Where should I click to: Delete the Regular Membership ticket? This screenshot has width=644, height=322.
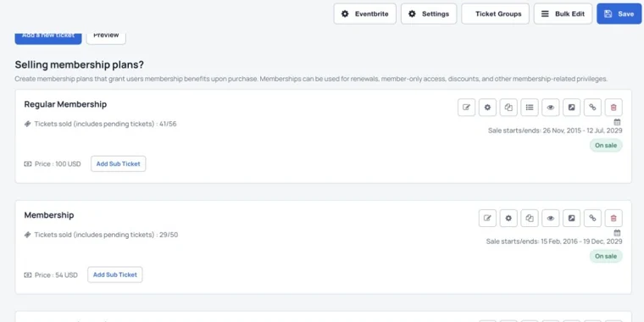tap(613, 108)
